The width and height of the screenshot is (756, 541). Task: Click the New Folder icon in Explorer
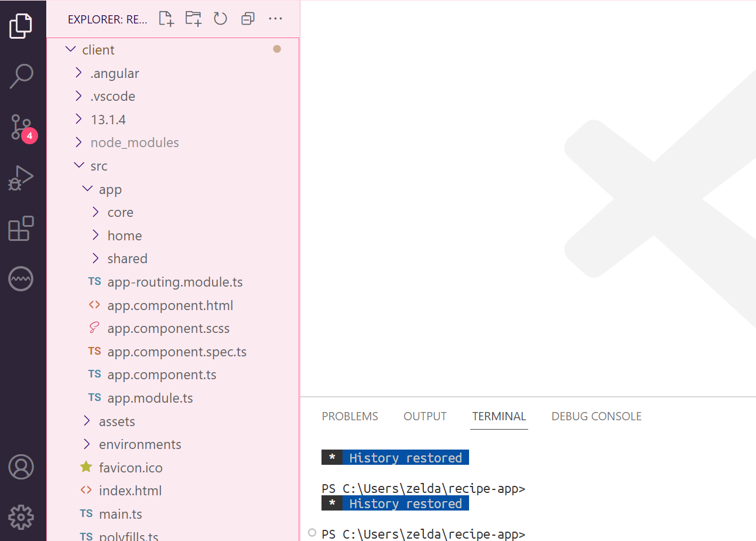click(x=193, y=18)
